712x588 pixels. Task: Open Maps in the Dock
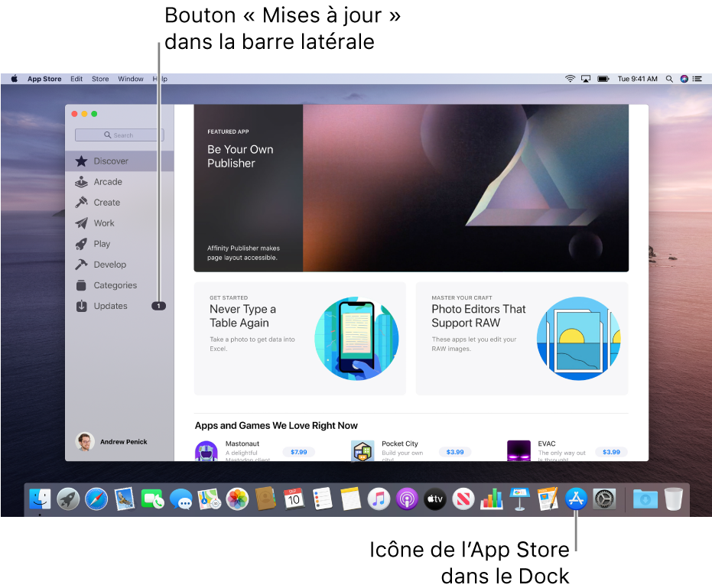pyautogui.click(x=210, y=499)
